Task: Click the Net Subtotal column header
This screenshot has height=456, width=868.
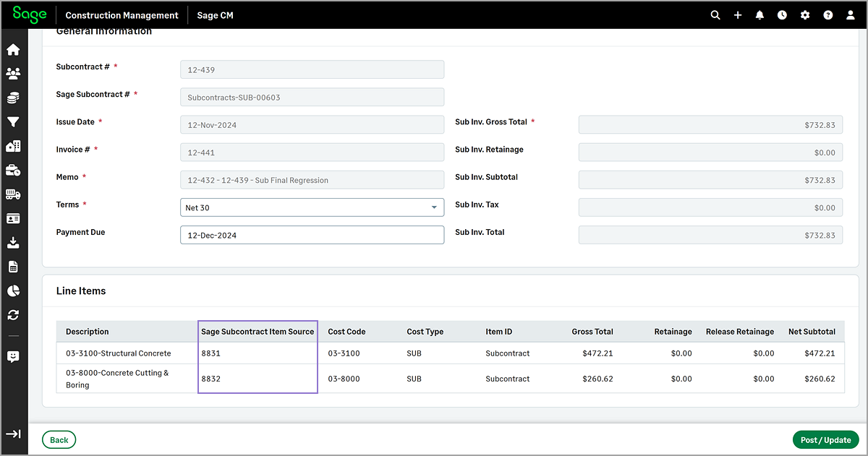Action: pos(812,332)
